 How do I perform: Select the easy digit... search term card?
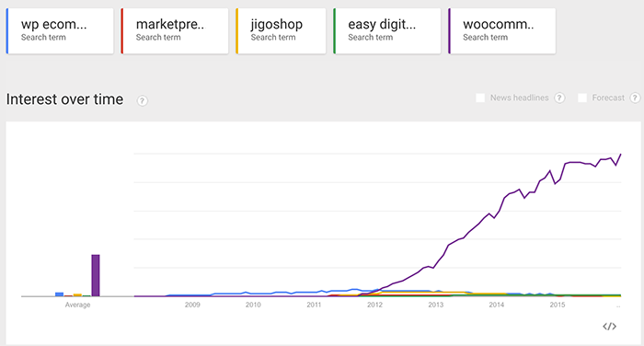click(387, 30)
